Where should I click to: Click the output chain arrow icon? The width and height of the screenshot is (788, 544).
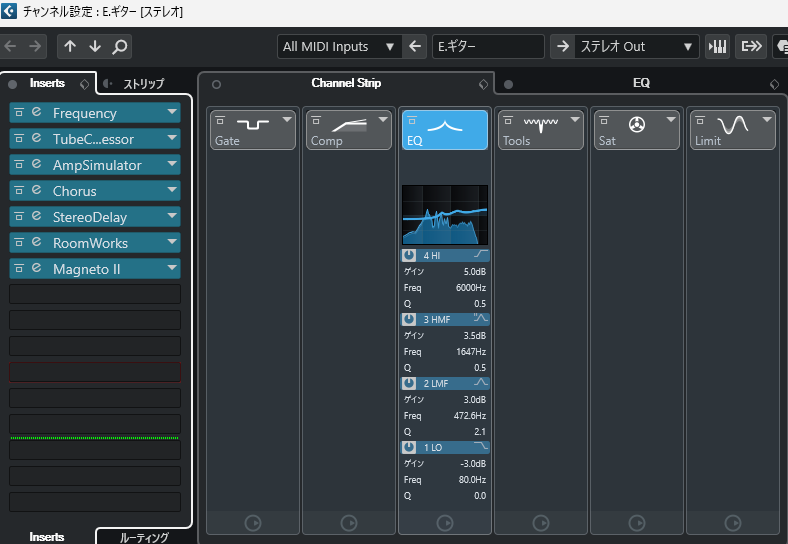coord(751,46)
